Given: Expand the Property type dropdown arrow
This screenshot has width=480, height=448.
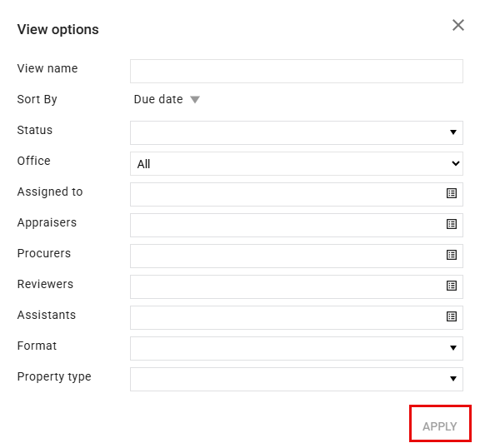Looking at the screenshot, I should pyautogui.click(x=453, y=379).
